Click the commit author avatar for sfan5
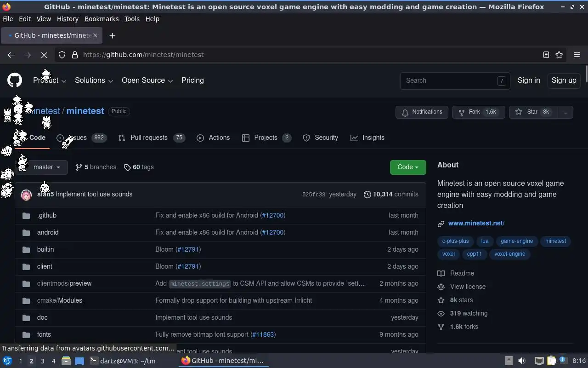 (x=26, y=195)
